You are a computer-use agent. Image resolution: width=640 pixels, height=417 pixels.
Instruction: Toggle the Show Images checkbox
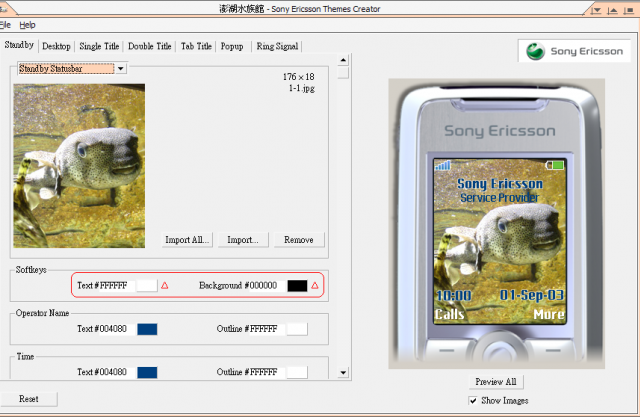point(473,401)
